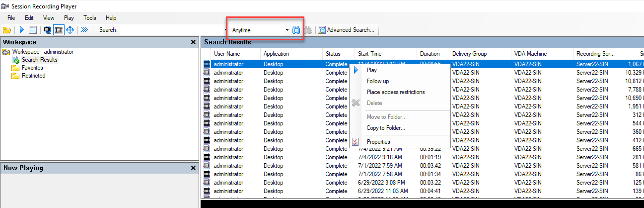644x208 pixels.
Task: Choose Follow up in context menu
Action: tap(400, 81)
